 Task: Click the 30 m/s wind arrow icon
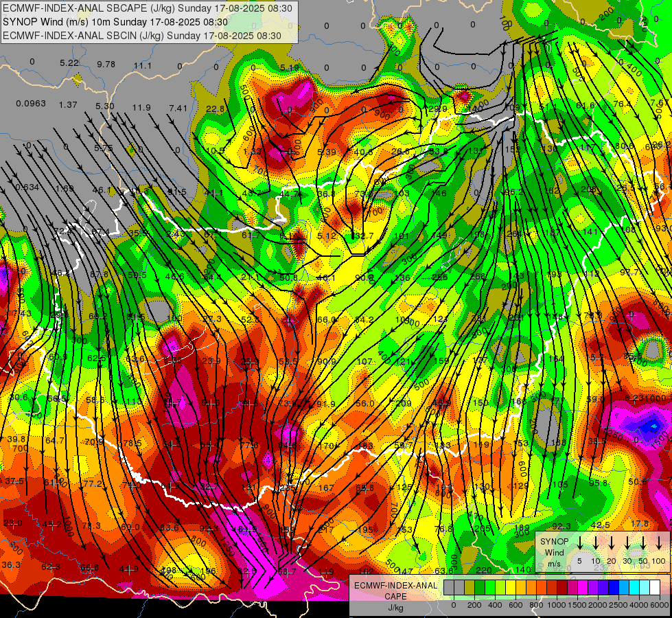click(x=627, y=542)
